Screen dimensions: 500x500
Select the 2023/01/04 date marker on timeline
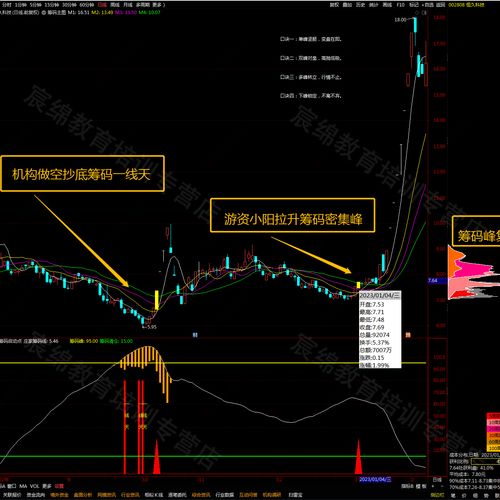[x=375, y=479]
